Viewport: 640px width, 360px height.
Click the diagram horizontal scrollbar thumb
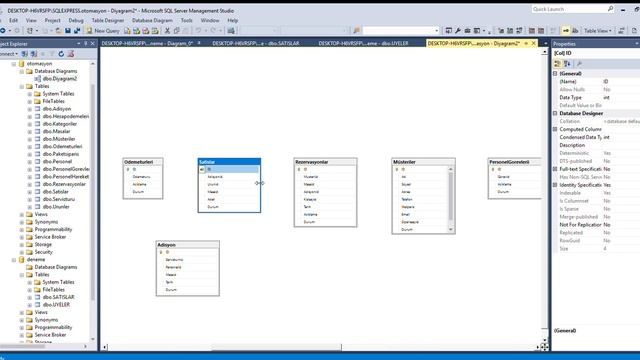coord(276,347)
